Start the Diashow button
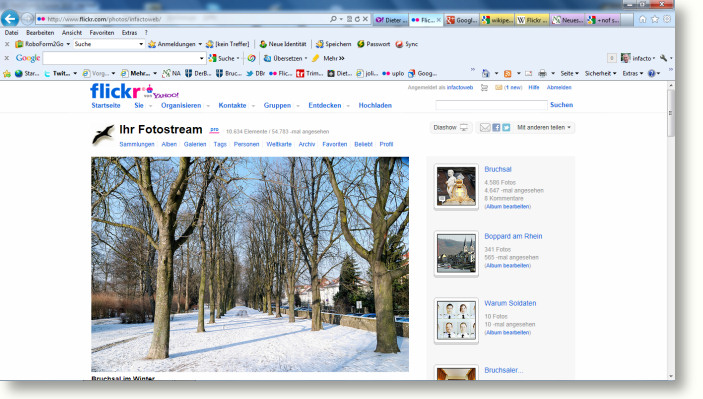This screenshot has width=703, height=399. click(450, 128)
